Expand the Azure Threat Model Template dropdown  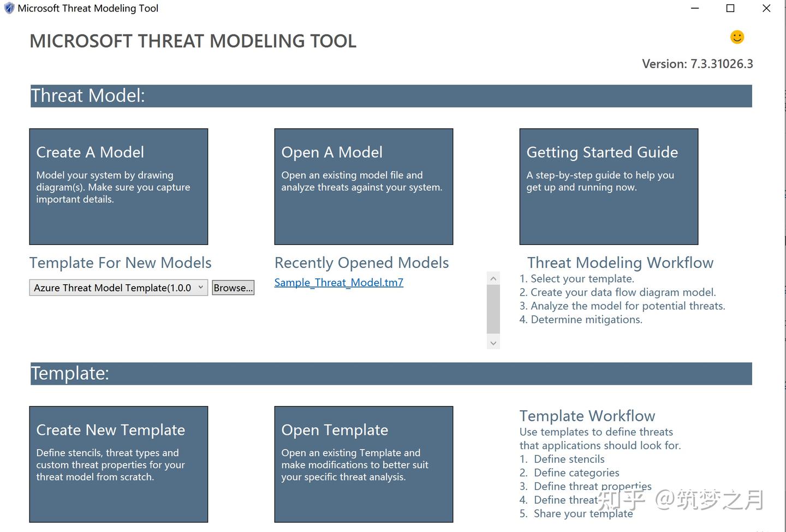[118, 287]
